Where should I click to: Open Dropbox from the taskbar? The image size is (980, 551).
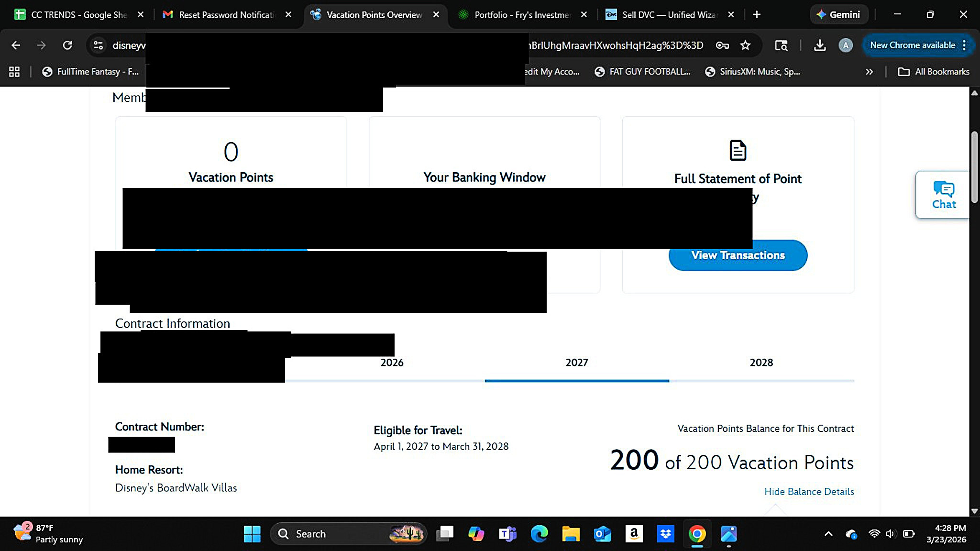[x=665, y=534]
